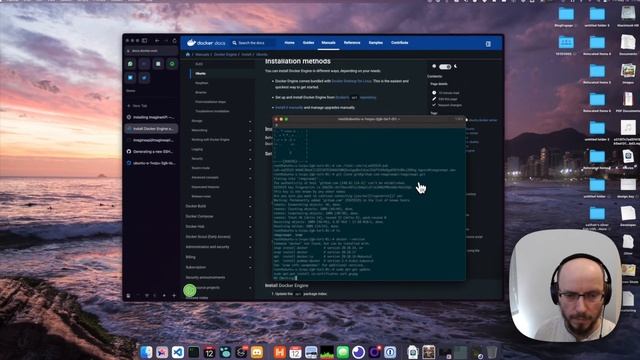Click the Docker docs logo
This screenshot has width=640, height=360.
(x=206, y=43)
